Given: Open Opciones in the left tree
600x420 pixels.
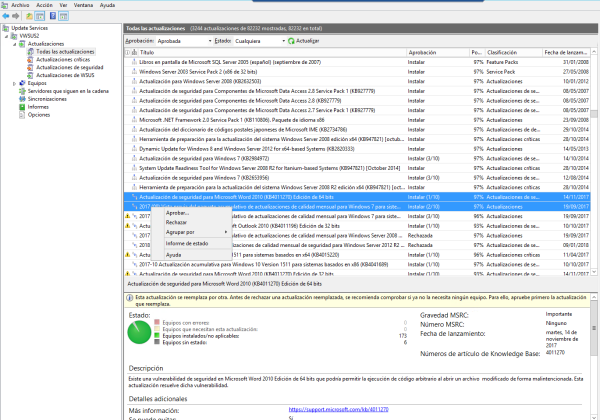Looking at the screenshot, I should point(39,115).
